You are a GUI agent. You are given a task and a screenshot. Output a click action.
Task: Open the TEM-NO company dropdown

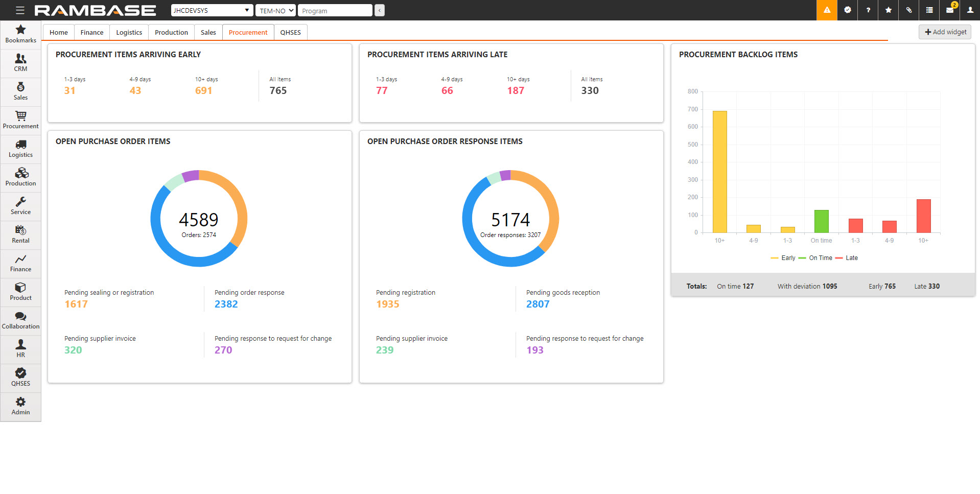point(275,10)
